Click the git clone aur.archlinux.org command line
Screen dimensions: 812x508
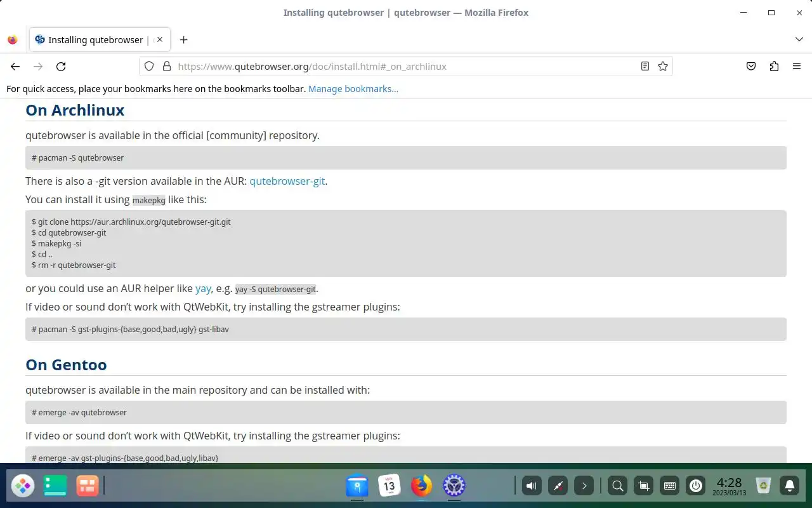pyautogui.click(x=131, y=222)
